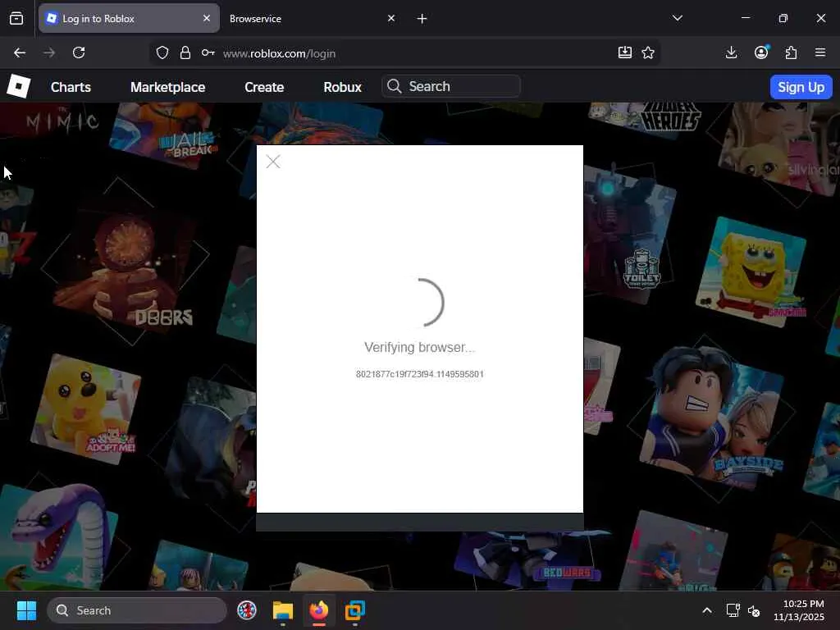Show hidden system tray icons

(x=706, y=610)
